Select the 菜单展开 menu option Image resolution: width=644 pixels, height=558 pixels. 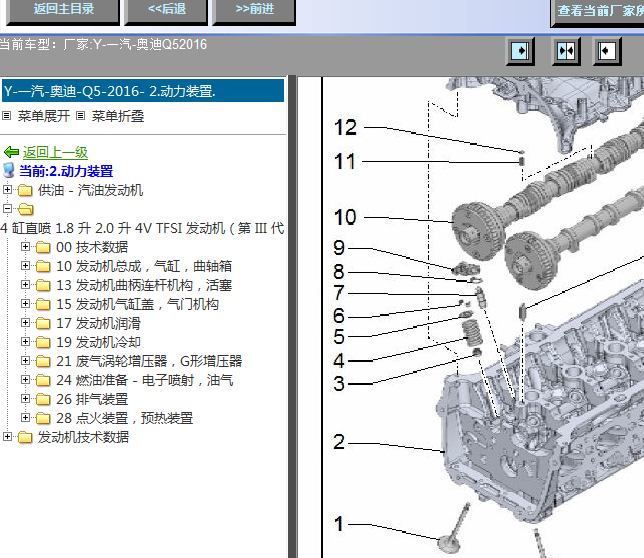[x=44, y=116]
